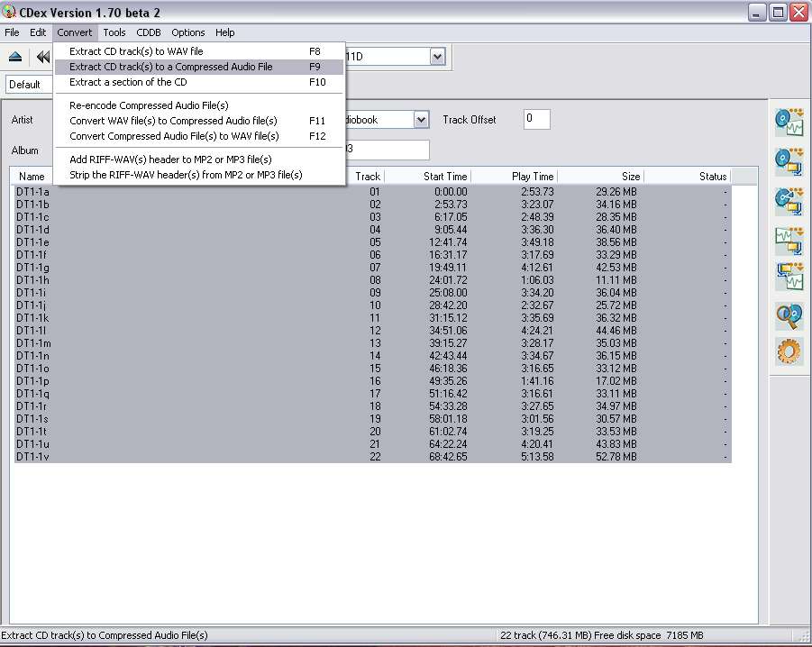Screen dimensions: 812x647
Task: Click the Convert WAV to compressed audio sidebar icon
Action: tap(789, 241)
